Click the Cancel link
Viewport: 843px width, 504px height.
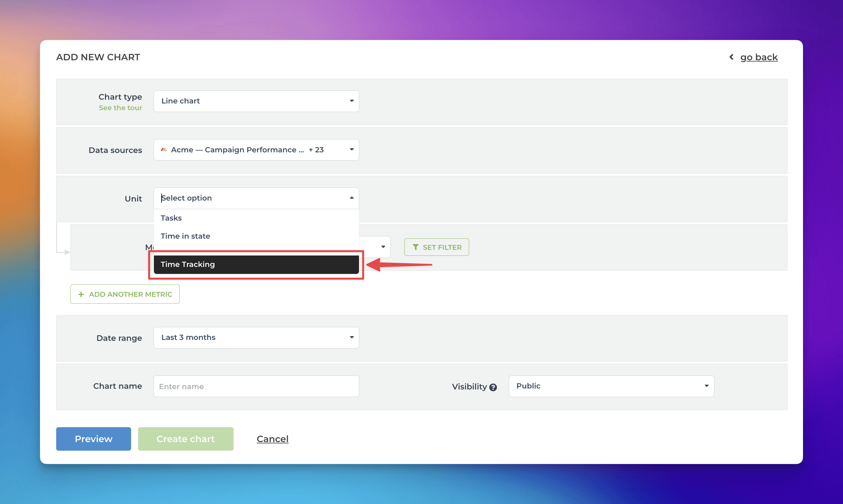272,439
